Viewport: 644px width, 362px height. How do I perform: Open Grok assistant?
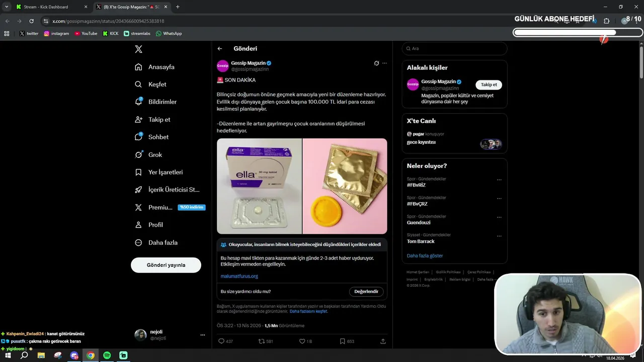(x=149, y=154)
